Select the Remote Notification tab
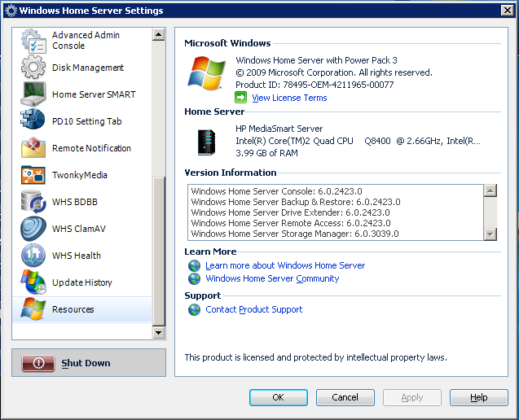The image size is (519, 420). tap(82, 148)
